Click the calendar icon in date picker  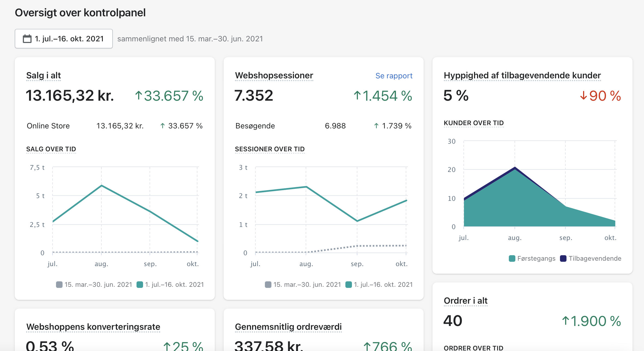coord(27,39)
